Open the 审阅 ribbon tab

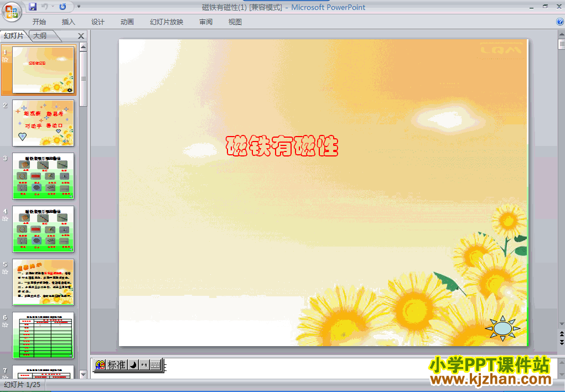coord(206,22)
